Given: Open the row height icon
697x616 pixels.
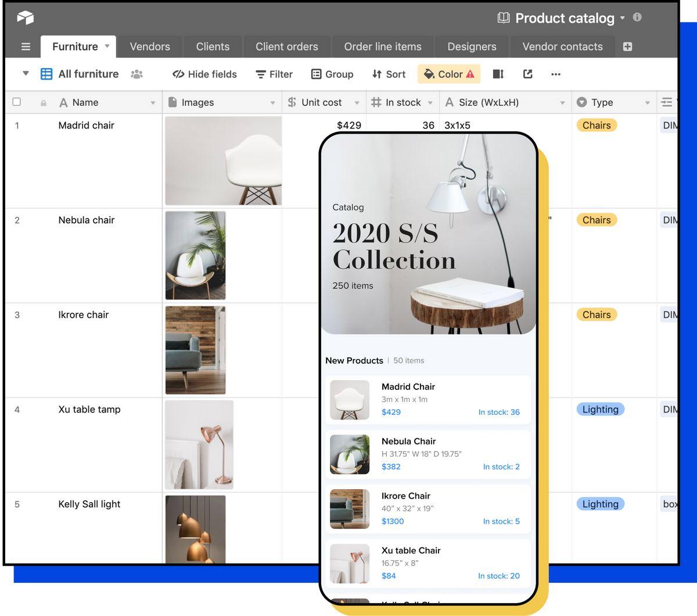Looking at the screenshot, I should coord(498,74).
